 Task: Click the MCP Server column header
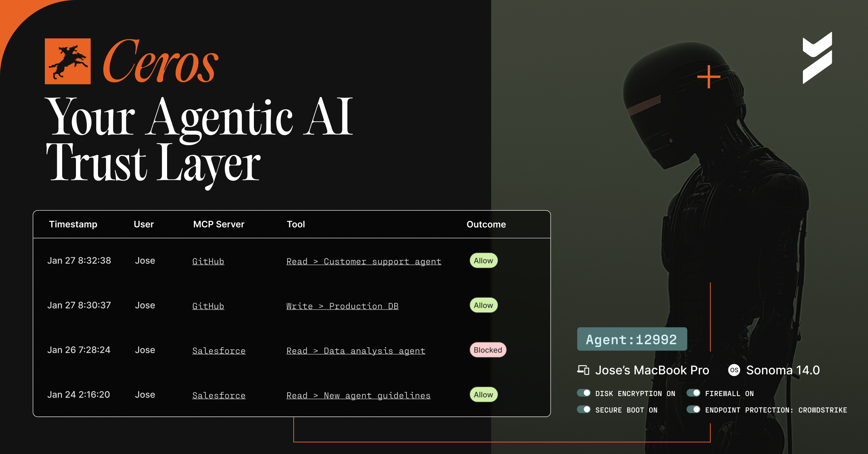[x=218, y=224]
